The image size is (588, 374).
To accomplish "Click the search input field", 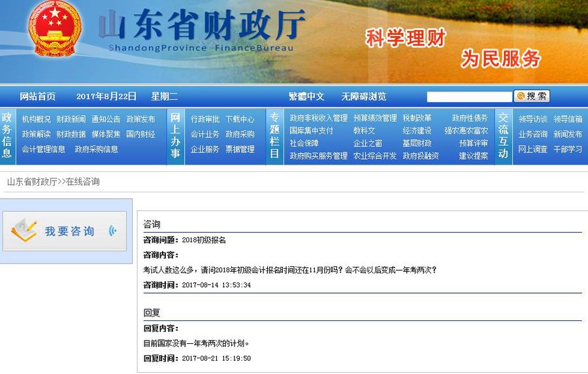I will tap(469, 97).
